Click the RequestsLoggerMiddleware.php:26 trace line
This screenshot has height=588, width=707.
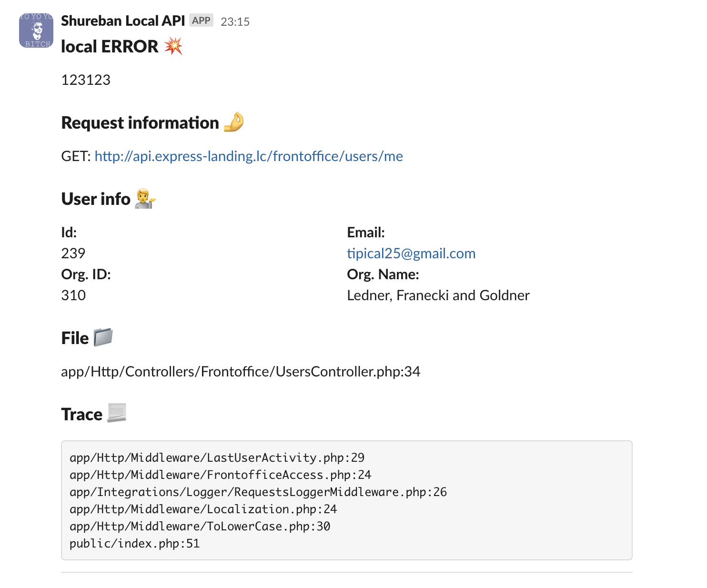coord(258,492)
